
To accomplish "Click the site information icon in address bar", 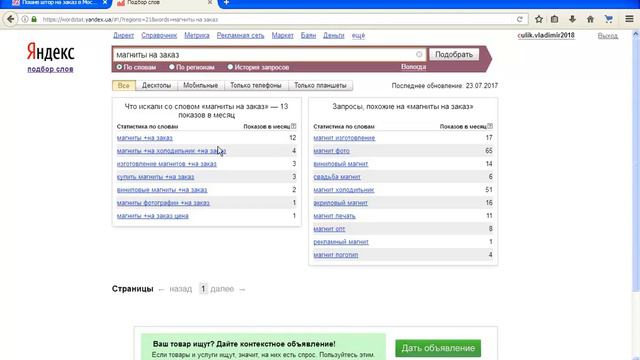I will click(25, 19).
